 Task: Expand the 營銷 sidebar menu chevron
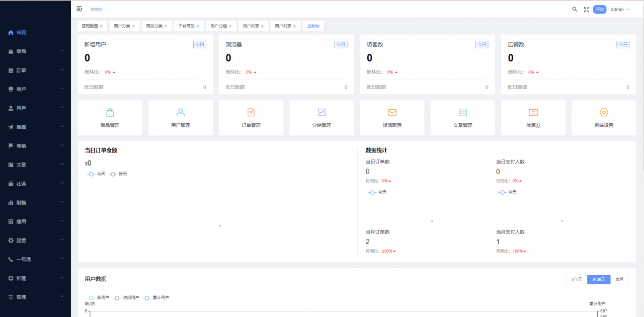[62, 146]
